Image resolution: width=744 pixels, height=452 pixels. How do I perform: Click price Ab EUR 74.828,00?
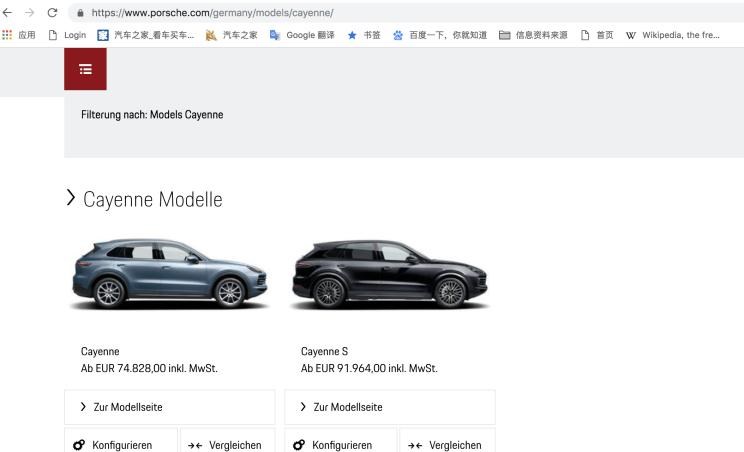(x=149, y=368)
